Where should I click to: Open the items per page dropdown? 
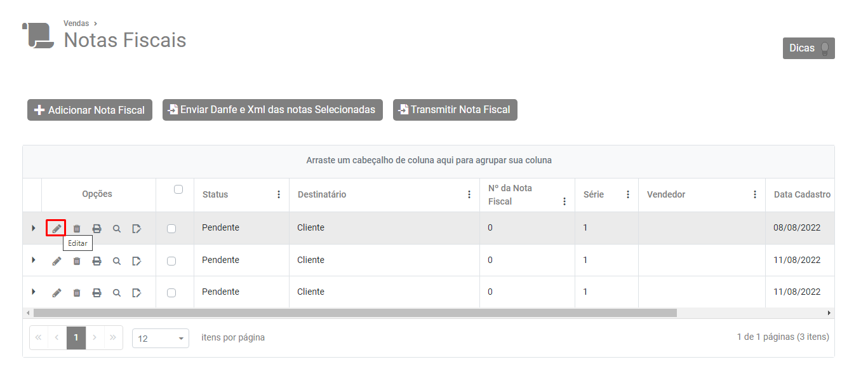[x=161, y=338]
